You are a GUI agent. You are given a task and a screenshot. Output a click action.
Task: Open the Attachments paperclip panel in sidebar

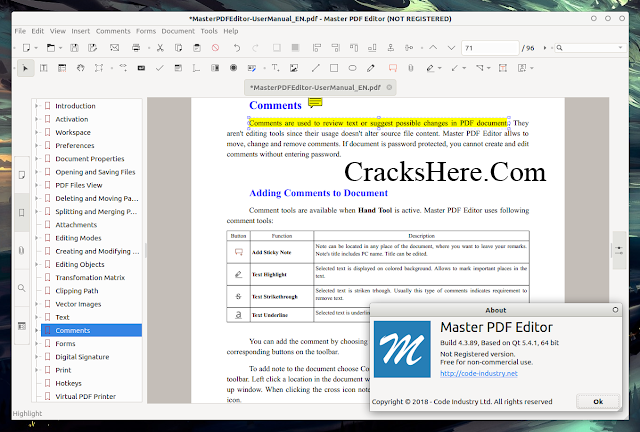pos(22,250)
